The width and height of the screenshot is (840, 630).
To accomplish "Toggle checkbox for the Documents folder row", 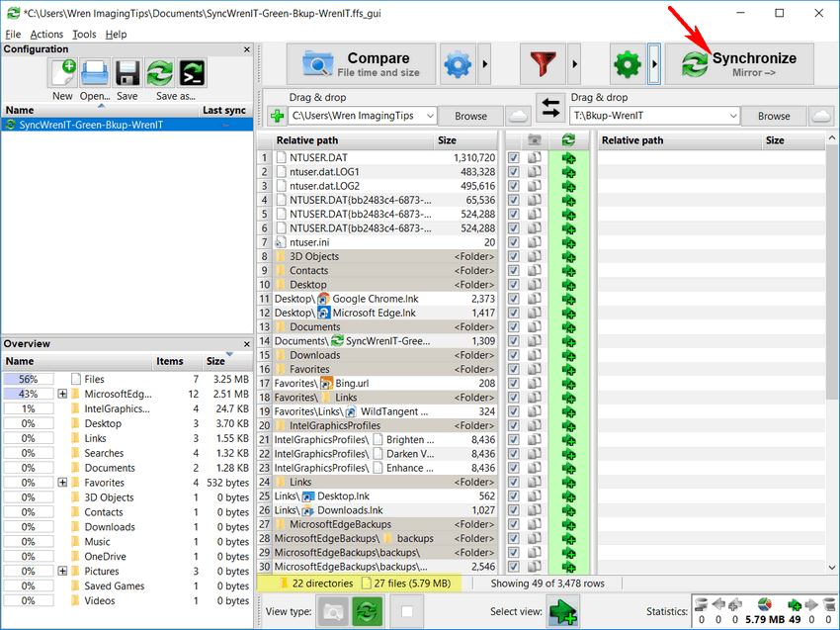I will [513, 327].
